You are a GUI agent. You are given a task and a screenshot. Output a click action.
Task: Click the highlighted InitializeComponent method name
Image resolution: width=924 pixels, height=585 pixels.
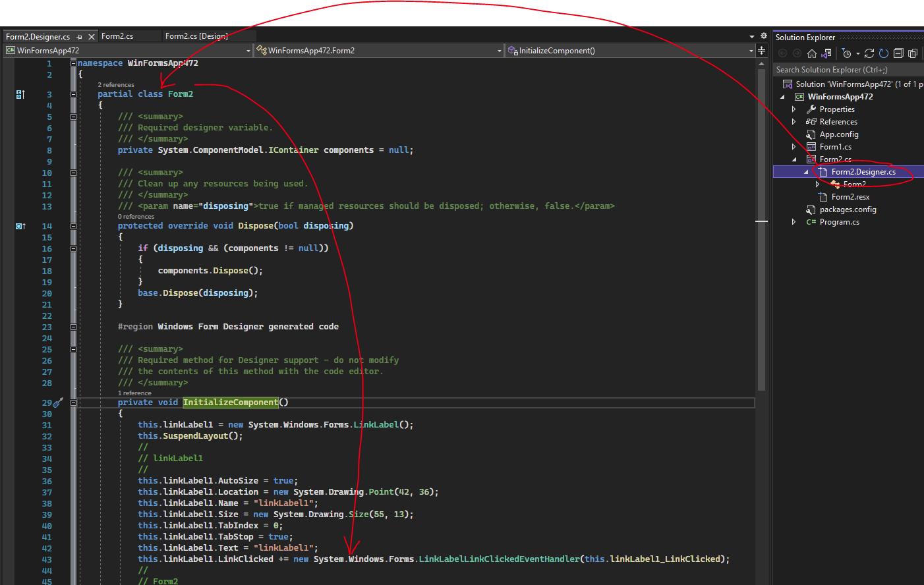pos(231,403)
